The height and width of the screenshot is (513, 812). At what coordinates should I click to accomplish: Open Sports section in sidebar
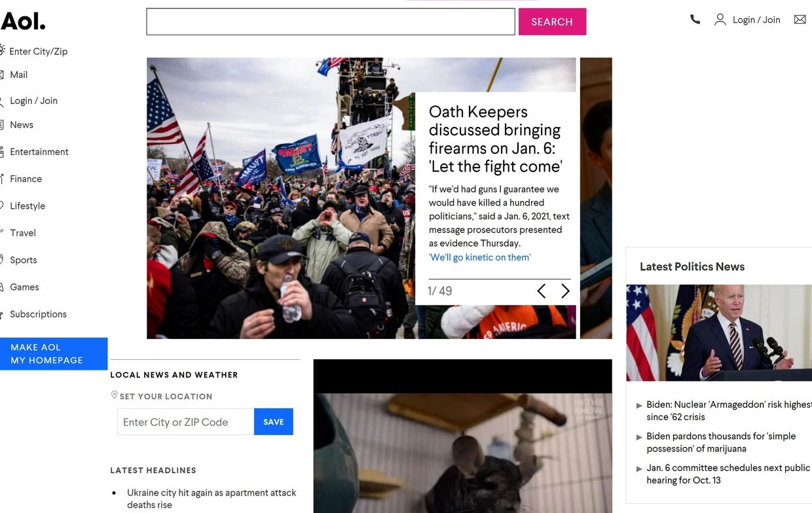24,260
